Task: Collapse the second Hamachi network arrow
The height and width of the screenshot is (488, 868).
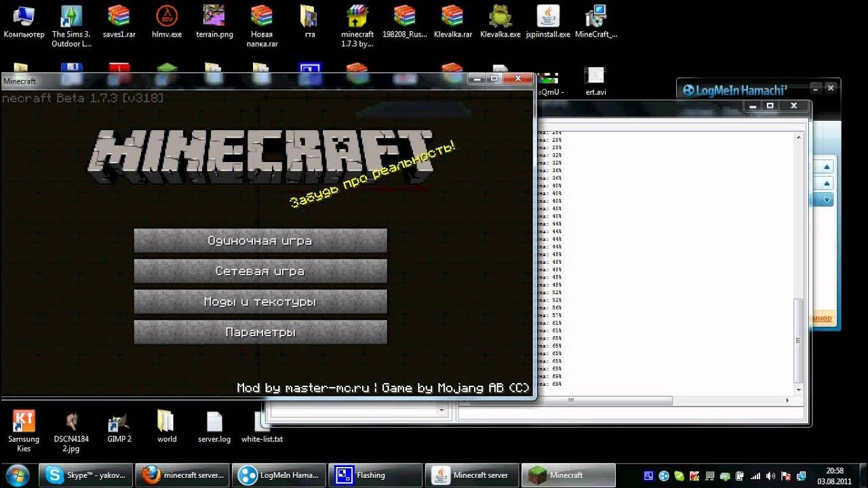Action: click(x=827, y=183)
